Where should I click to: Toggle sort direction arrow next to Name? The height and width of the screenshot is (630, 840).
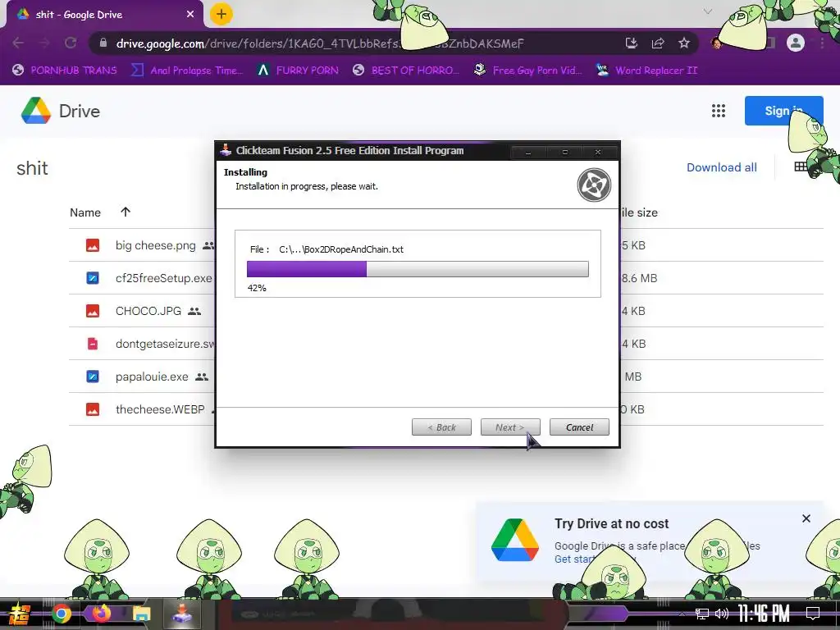point(126,212)
